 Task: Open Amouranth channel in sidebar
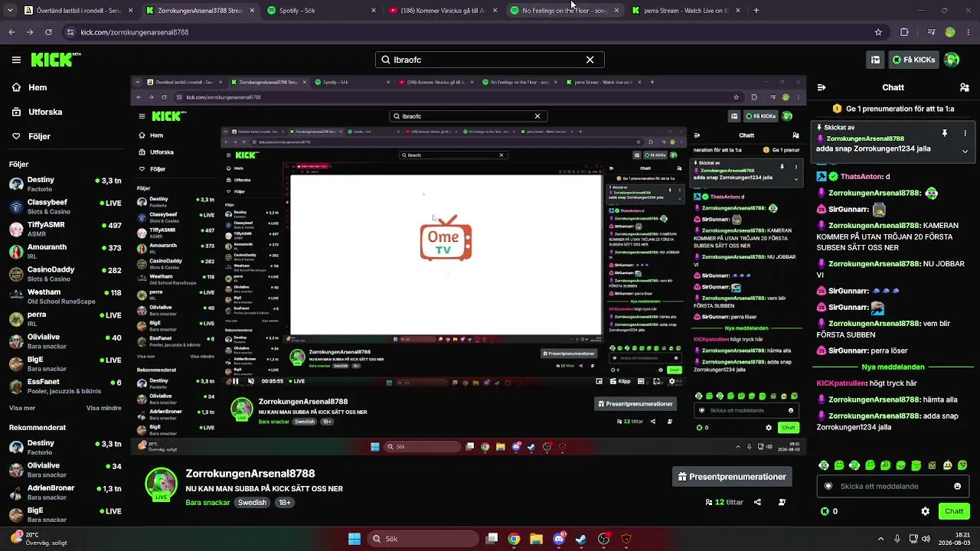(x=65, y=252)
